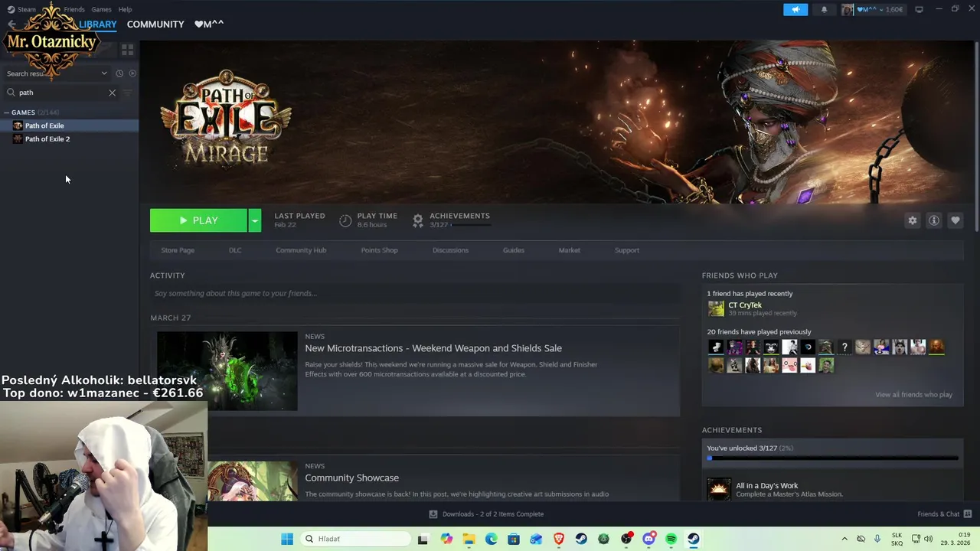This screenshot has width=980, height=551.
Task: Open the Points Shop link
Action: tap(379, 250)
